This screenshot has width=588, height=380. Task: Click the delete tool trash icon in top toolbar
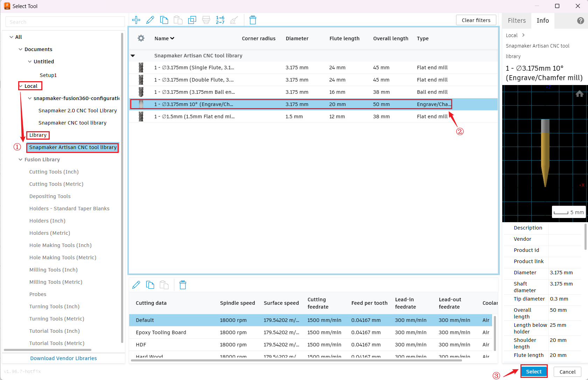coord(253,20)
